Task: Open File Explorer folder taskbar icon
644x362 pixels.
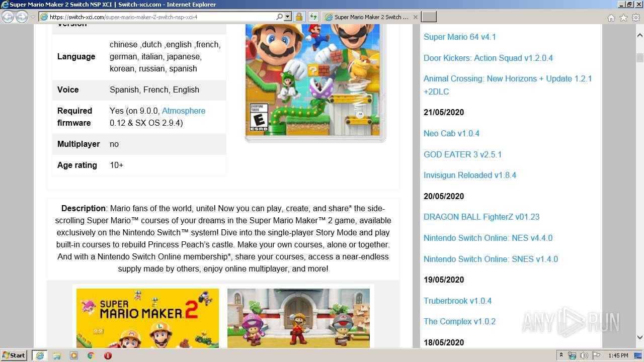Action: [x=57, y=355]
